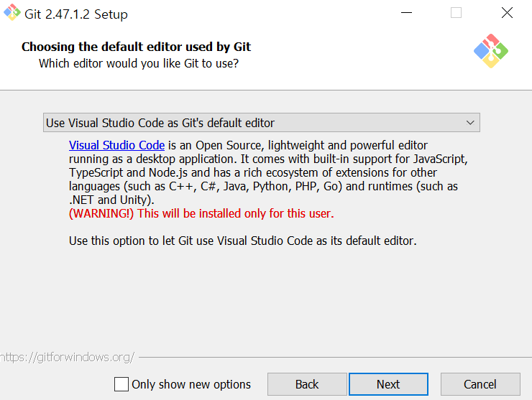Viewport: 532px width, 400px height.
Task: Click the greyed-out maximize window button
Action: tap(456, 13)
